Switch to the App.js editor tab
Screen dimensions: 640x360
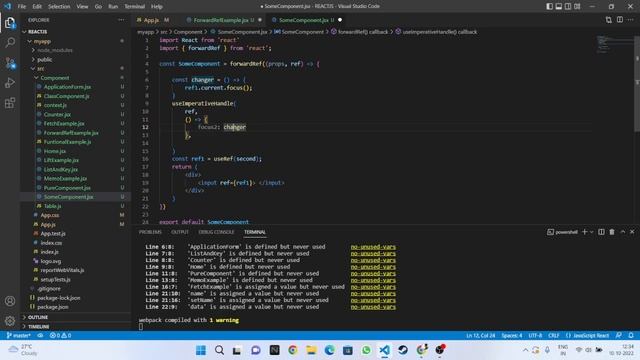click(152, 20)
